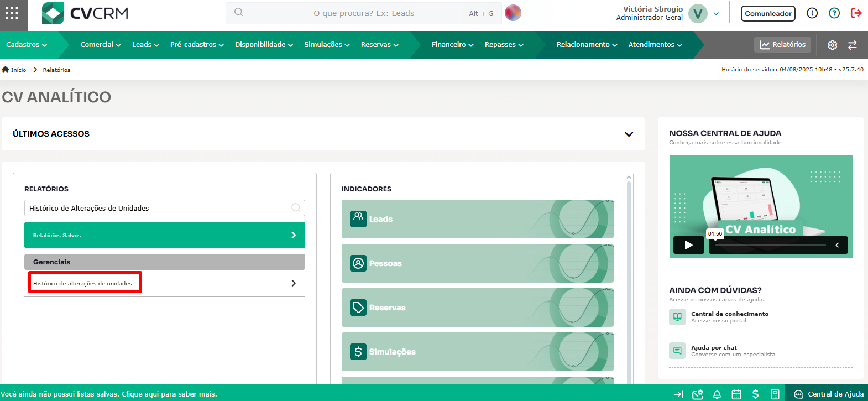Click the collapse arrow-to-bar icon in footer

[678, 394]
